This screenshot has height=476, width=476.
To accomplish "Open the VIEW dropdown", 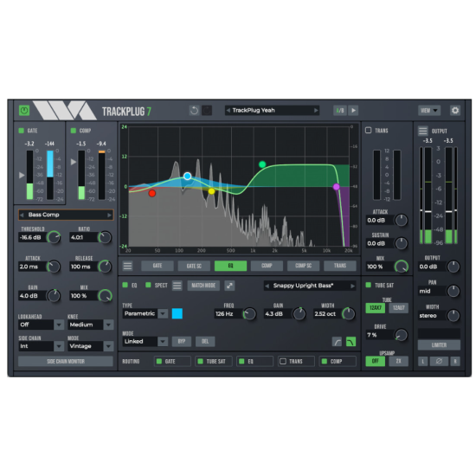I will coord(429,110).
